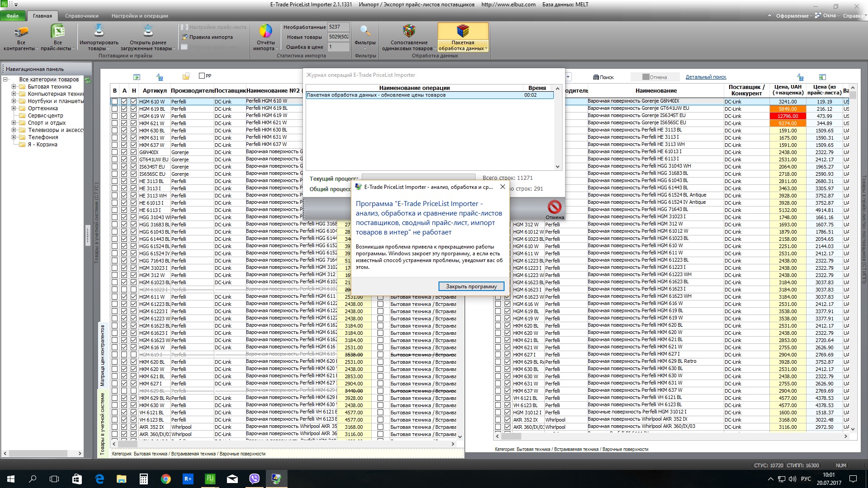868x488 pixels.
Task: Expand the Оргтехника tree node
Action: (x=14, y=108)
